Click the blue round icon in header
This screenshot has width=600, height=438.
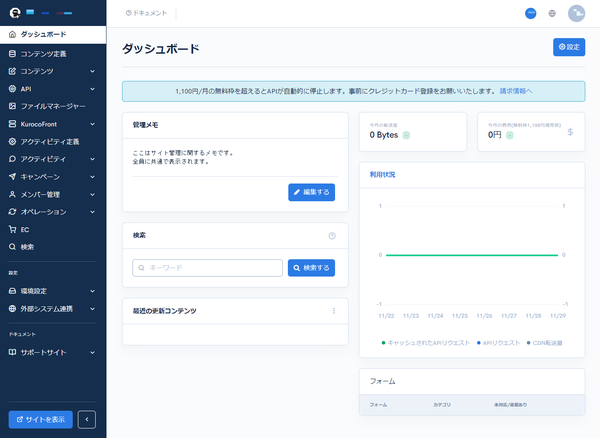(530, 13)
